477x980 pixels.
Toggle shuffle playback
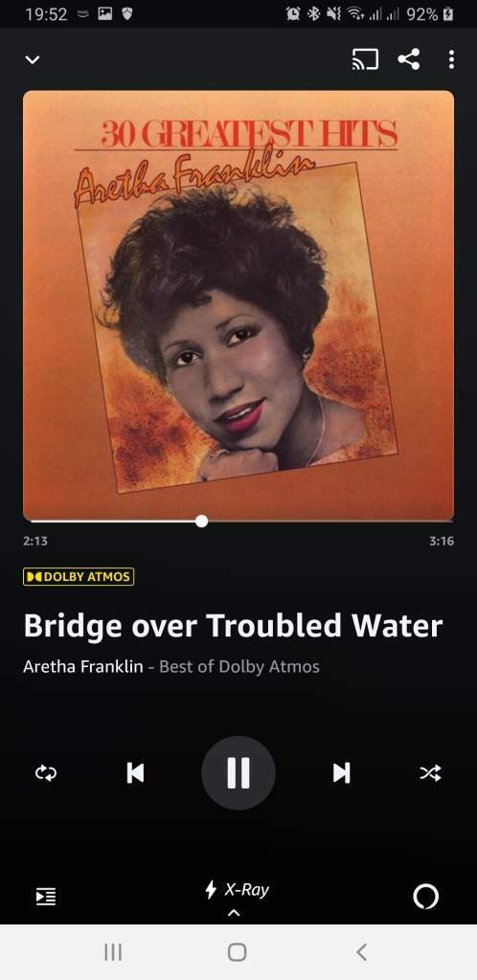click(430, 773)
